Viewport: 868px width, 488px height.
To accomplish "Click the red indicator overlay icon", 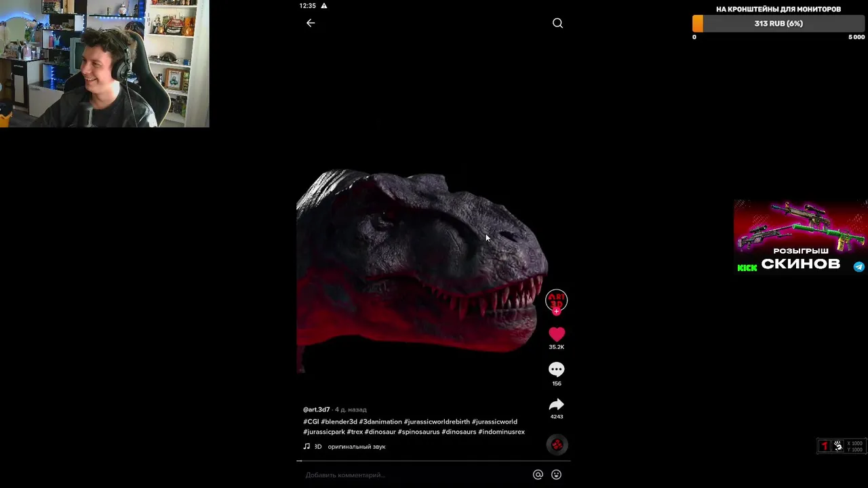I will pyautogui.click(x=825, y=446).
